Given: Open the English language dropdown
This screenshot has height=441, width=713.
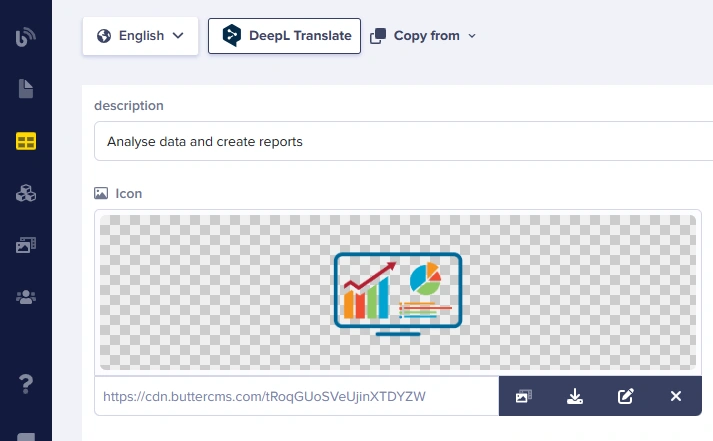Looking at the screenshot, I should tap(140, 36).
